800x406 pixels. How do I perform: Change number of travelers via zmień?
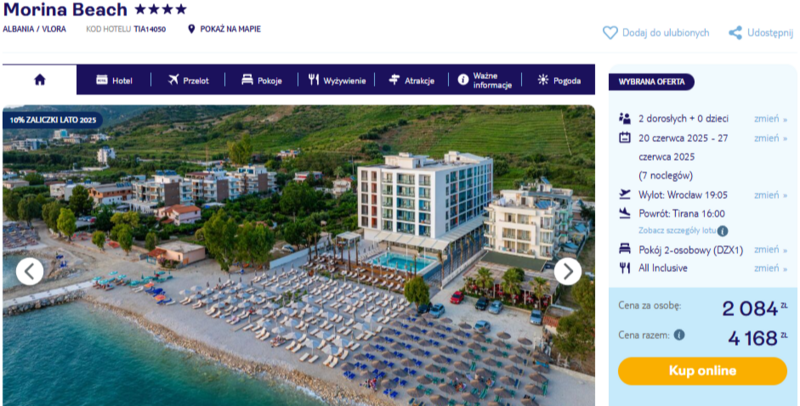(x=770, y=119)
